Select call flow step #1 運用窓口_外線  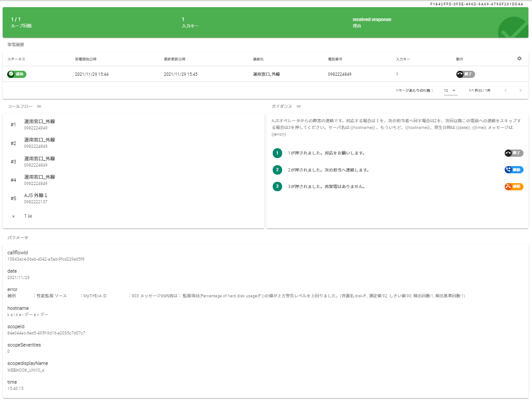tap(39, 124)
